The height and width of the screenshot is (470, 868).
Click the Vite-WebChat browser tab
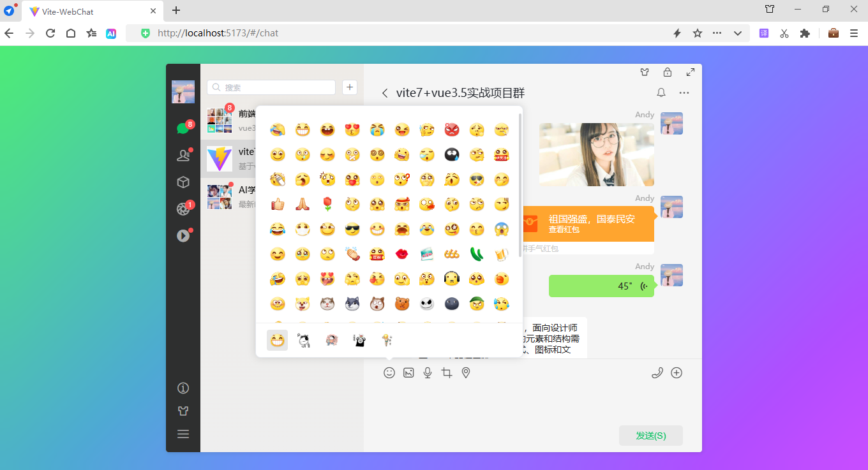click(x=93, y=11)
